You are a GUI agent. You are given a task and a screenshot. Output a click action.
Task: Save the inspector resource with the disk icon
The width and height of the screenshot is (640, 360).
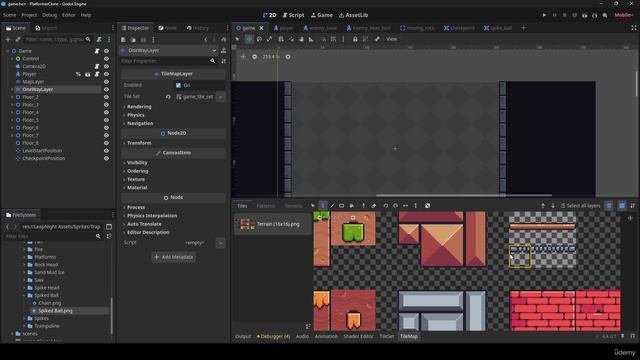tap(143, 40)
